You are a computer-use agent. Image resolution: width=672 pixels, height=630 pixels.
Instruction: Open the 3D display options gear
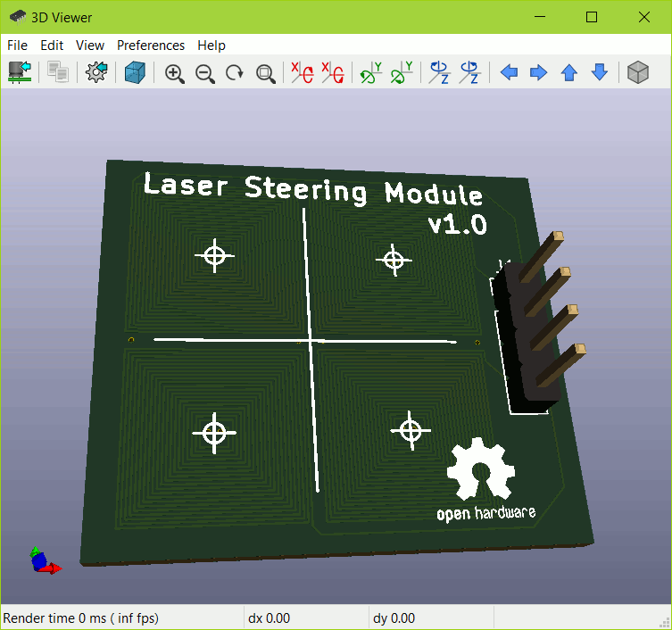click(96, 72)
